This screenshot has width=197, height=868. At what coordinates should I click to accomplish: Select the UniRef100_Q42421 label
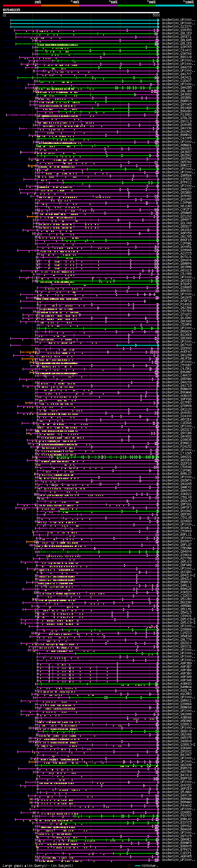tap(177, 78)
